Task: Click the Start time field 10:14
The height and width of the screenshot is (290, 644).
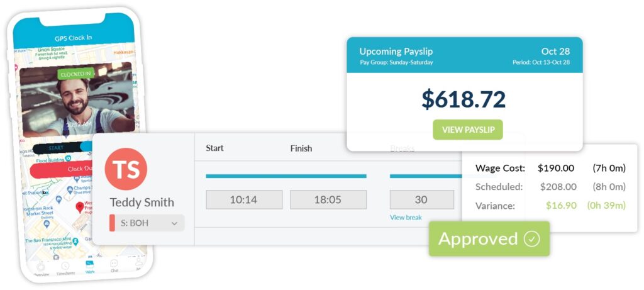Action: [x=245, y=199]
